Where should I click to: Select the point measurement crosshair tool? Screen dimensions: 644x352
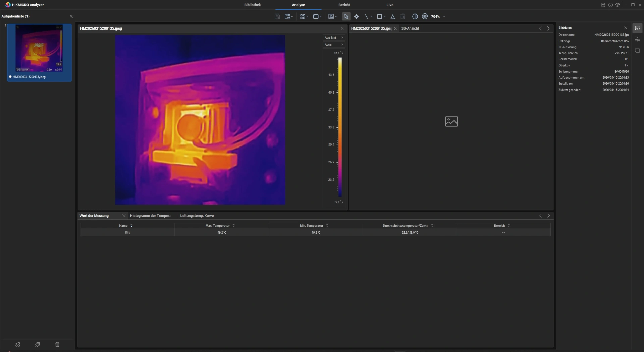(357, 16)
